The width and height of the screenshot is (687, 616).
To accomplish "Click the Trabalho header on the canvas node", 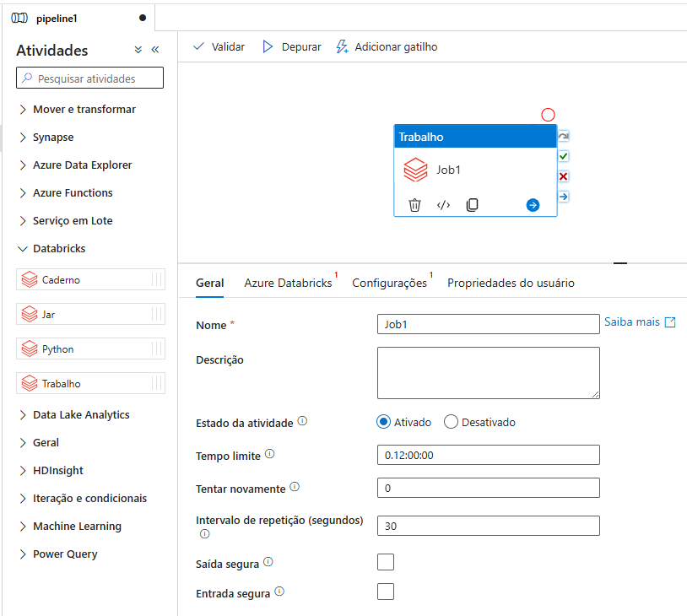I will coord(475,137).
